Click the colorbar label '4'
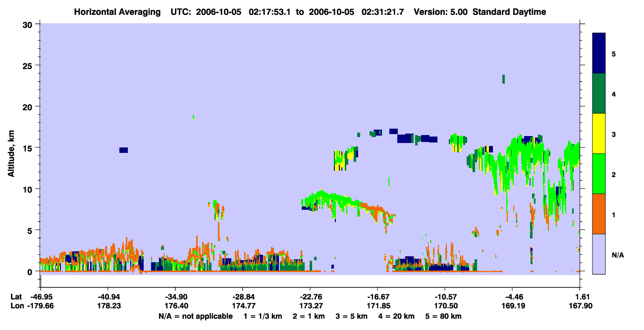The width and height of the screenshot is (644, 330). click(614, 94)
